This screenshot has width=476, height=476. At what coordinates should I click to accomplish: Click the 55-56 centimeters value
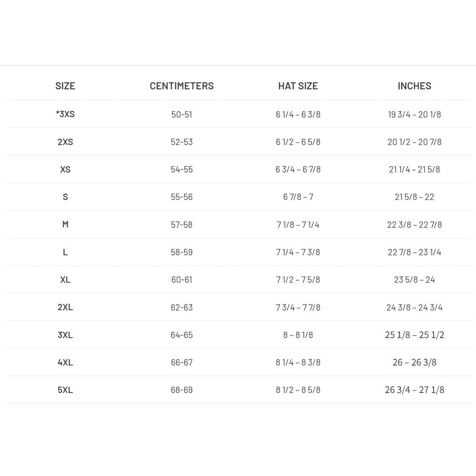(x=182, y=197)
